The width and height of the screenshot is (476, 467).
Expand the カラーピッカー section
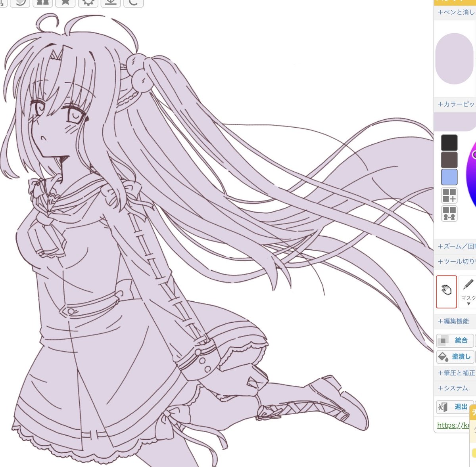(455, 104)
